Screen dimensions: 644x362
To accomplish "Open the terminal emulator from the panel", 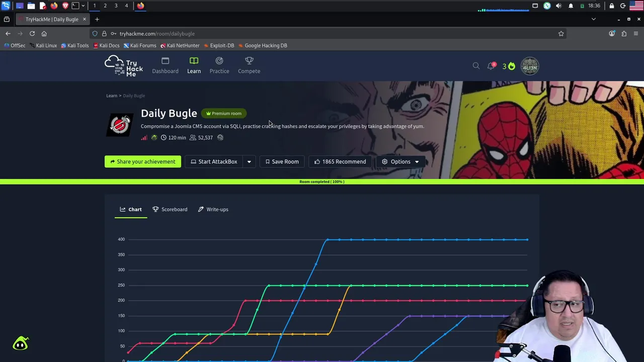I will [75, 6].
